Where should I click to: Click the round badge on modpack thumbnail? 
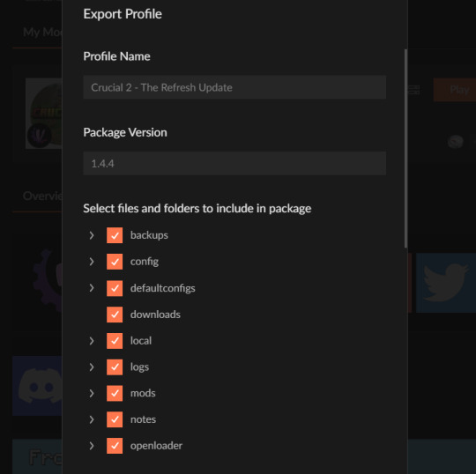(39, 136)
